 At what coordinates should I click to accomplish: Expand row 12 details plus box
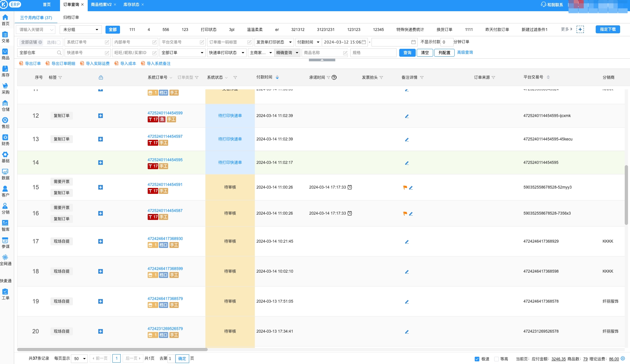click(101, 116)
